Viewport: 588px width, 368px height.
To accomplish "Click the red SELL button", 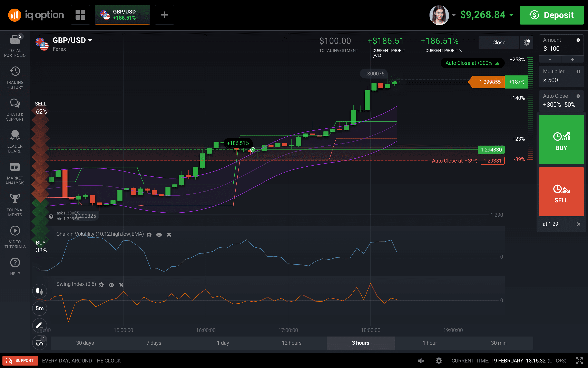I will [x=561, y=192].
